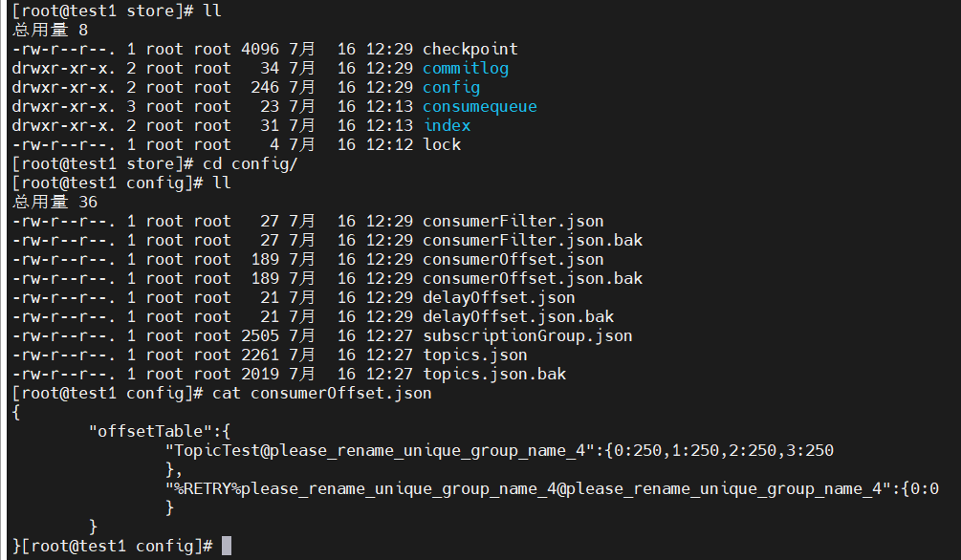Click consumerOffset.json.bak in the file listing
The image size is (961, 560).
click(532, 278)
